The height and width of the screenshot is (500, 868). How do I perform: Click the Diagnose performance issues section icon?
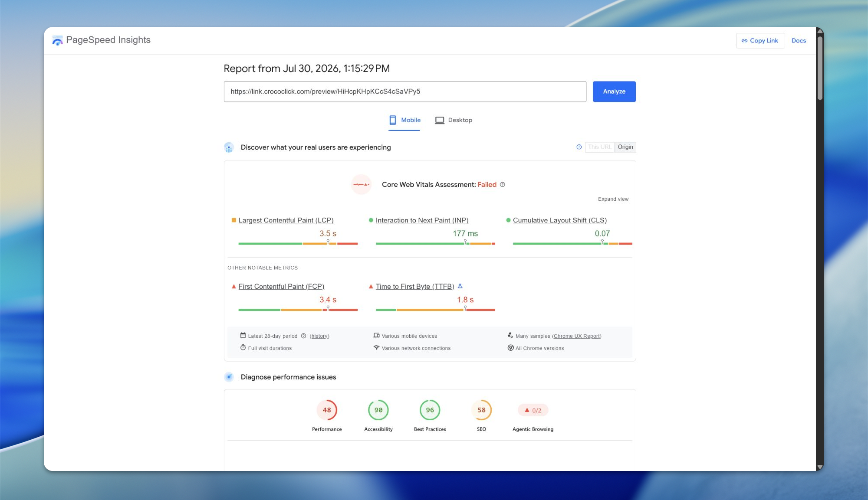(229, 377)
